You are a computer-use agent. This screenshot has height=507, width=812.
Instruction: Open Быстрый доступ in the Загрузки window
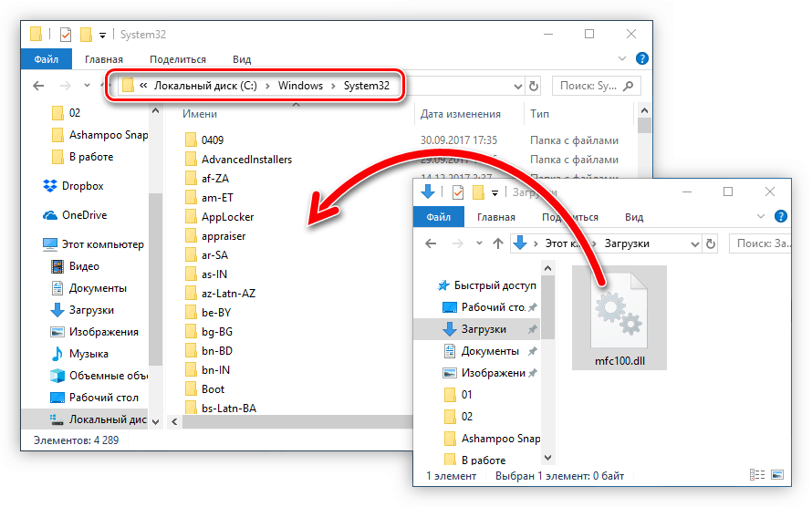click(487, 285)
